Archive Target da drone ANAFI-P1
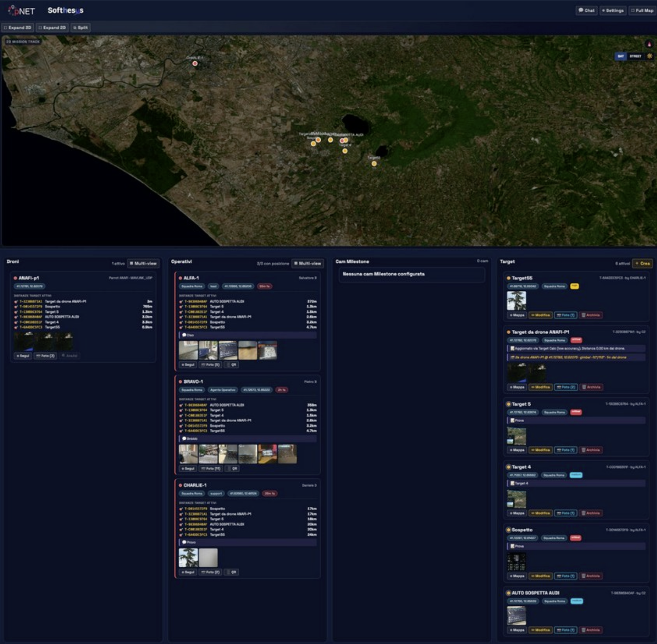The image size is (657, 644). pyautogui.click(x=591, y=387)
